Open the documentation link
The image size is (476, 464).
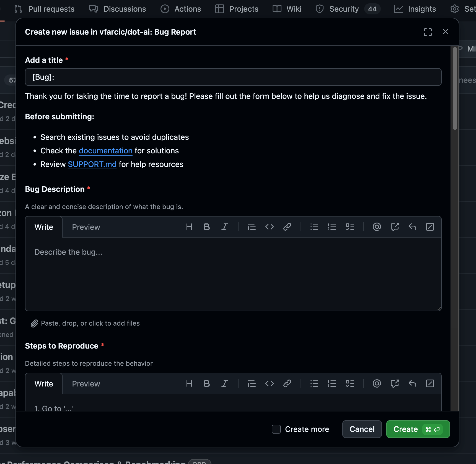click(105, 151)
